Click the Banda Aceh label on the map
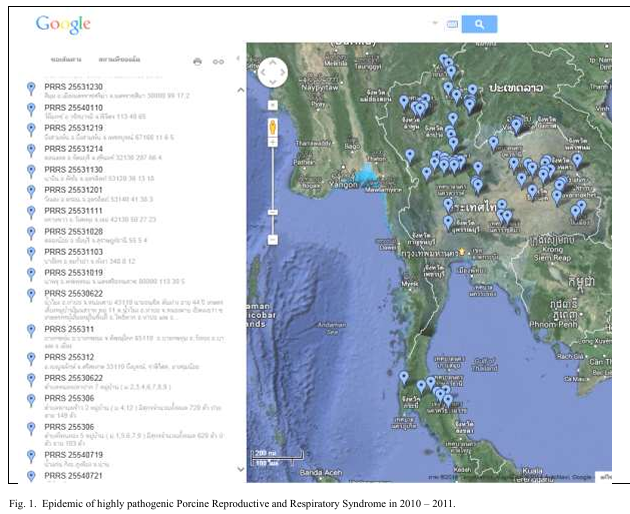The height and width of the screenshot is (514, 630). [x=321, y=473]
